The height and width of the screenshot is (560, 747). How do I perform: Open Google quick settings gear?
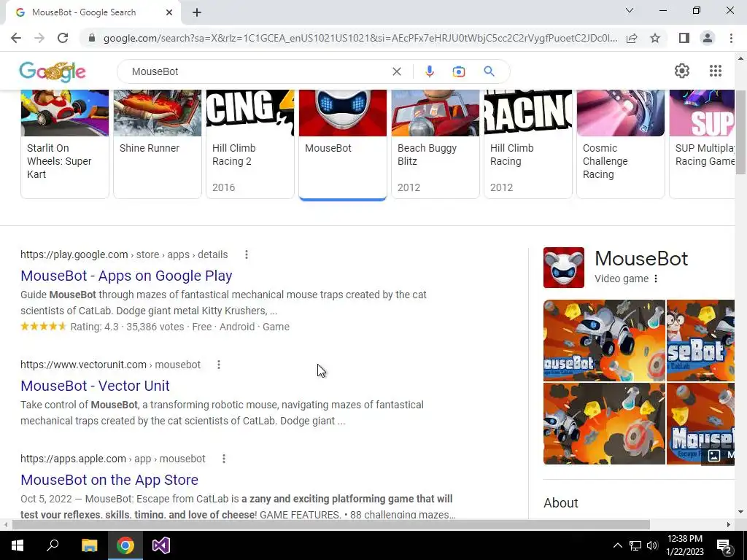pos(682,71)
